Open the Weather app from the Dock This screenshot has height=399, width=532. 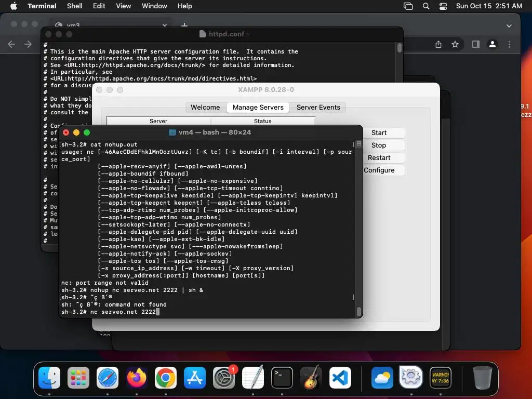(382, 378)
